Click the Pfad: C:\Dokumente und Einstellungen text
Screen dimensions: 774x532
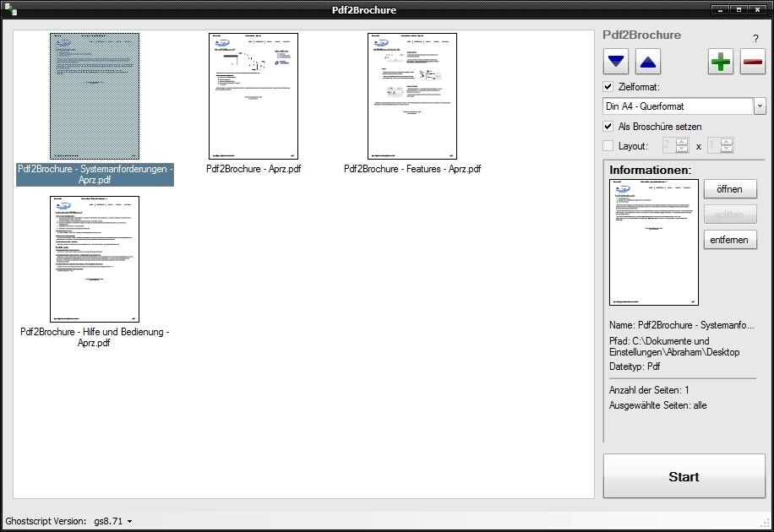coord(674,346)
